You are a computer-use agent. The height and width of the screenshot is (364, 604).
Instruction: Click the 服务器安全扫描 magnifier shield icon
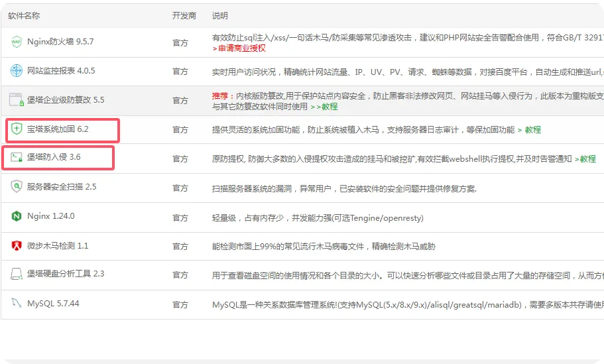16,186
